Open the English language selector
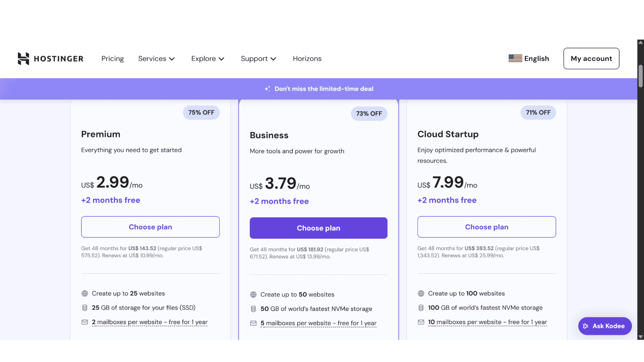Screen dimensions: 644x362 coord(529,59)
